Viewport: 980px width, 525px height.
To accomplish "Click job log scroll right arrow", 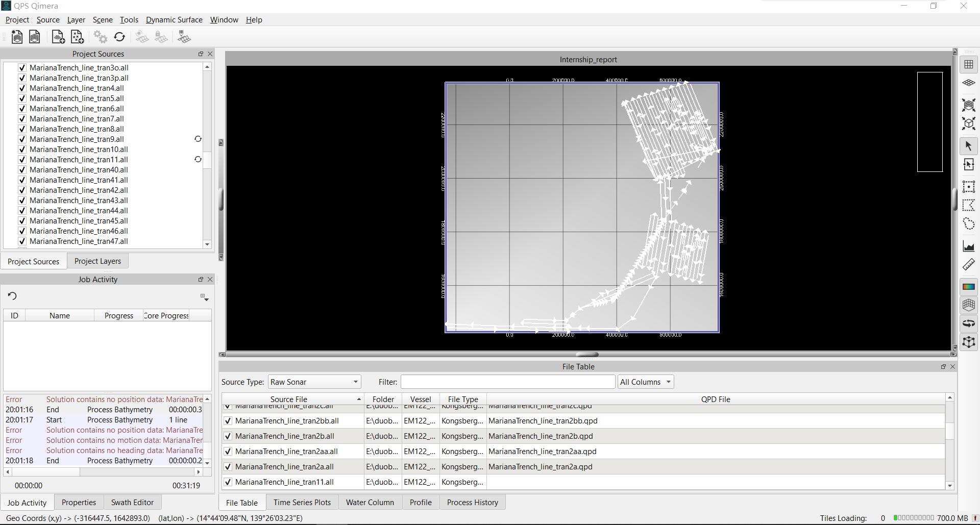I will click(x=199, y=472).
